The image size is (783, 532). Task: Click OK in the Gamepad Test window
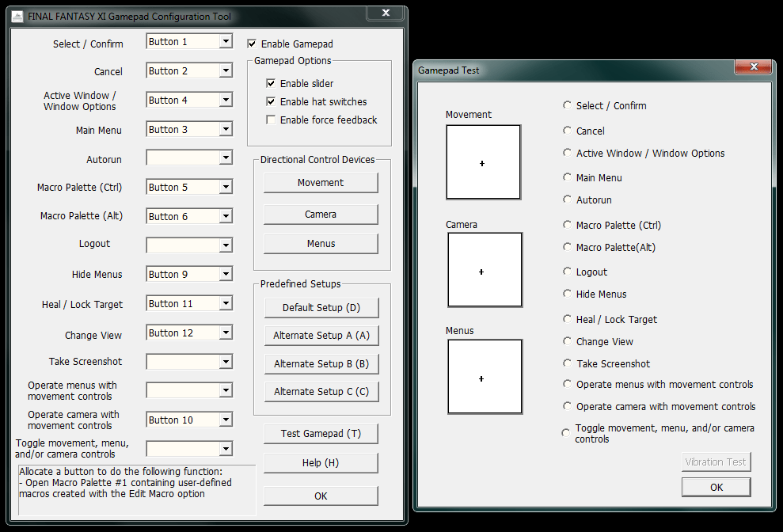pyautogui.click(x=716, y=487)
